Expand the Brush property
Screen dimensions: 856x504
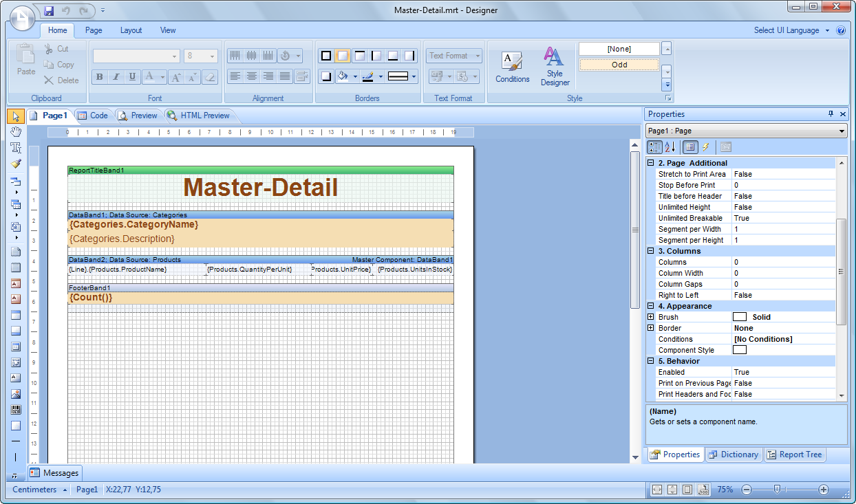coord(651,317)
